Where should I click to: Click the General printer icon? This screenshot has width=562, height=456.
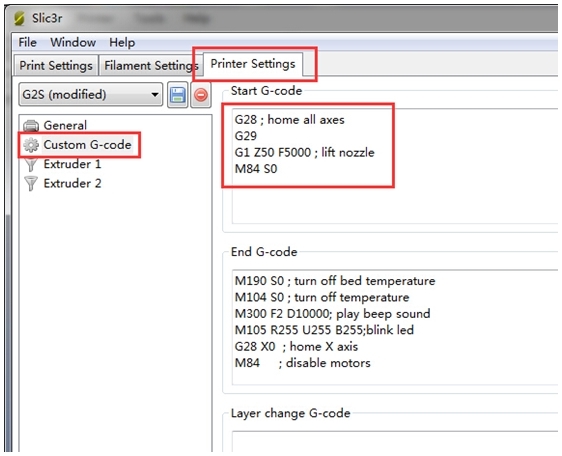point(31,126)
